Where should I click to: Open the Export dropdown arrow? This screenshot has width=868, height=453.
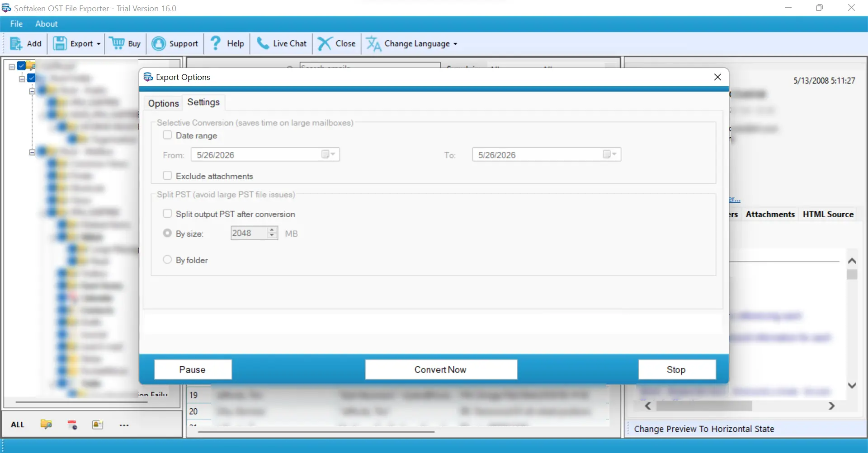point(99,44)
